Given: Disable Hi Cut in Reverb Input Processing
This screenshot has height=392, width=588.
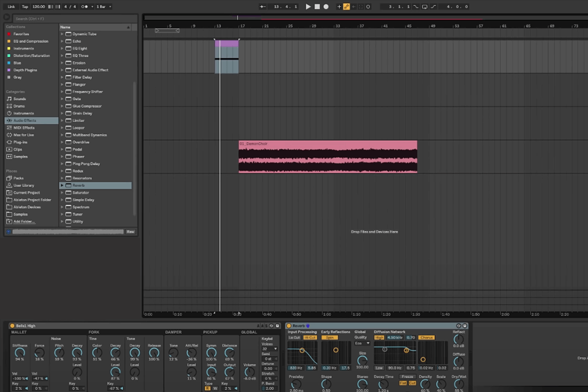Looking at the screenshot, I should [310, 337].
